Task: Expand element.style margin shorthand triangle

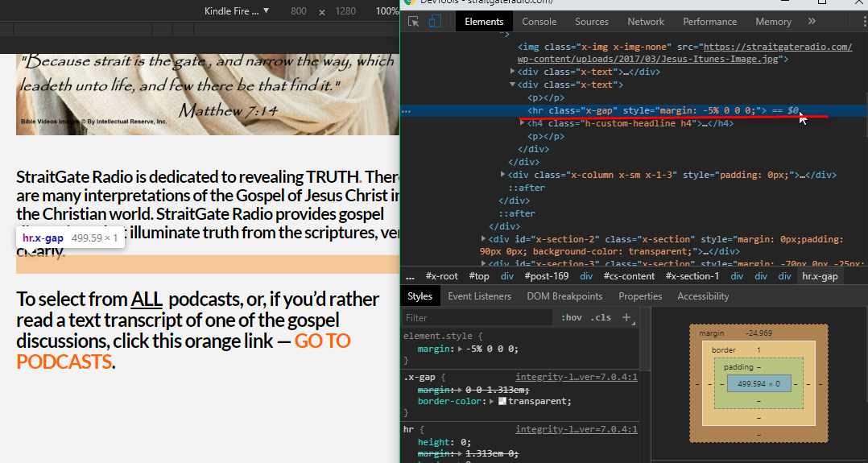Action: click(x=460, y=349)
